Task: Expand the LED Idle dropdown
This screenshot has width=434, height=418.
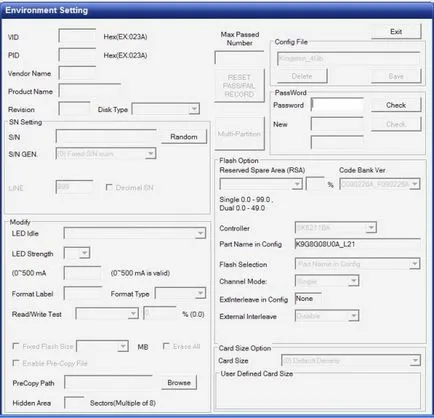Action: 135,233
